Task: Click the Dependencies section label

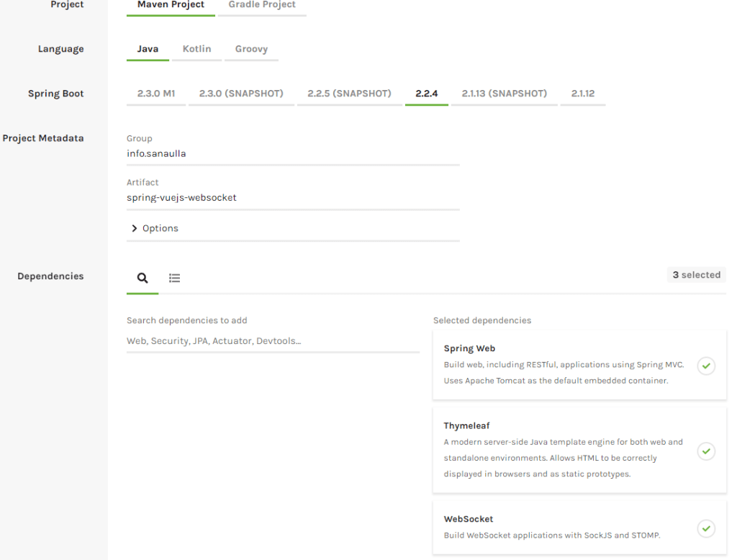Action: [x=50, y=276]
